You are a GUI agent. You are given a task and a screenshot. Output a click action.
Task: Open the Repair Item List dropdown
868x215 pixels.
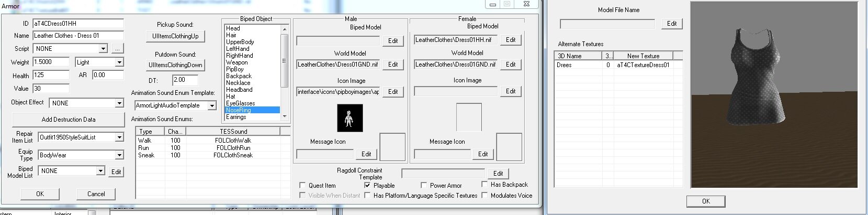[x=119, y=137]
